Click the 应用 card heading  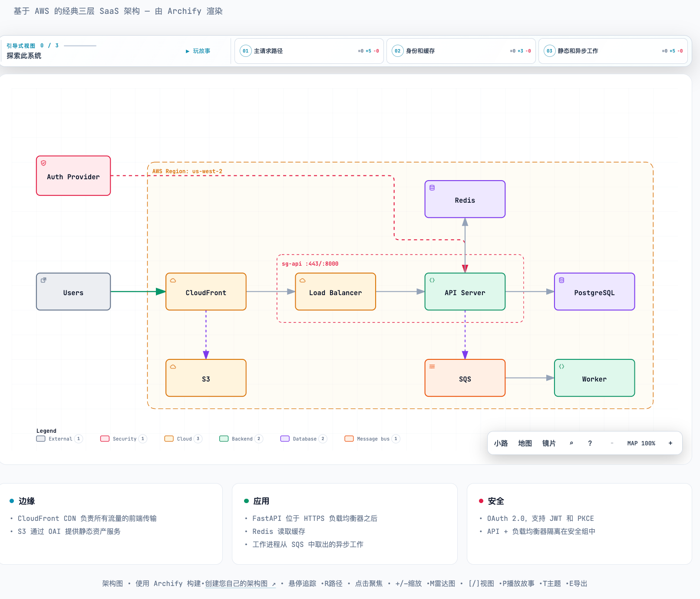pos(261,501)
